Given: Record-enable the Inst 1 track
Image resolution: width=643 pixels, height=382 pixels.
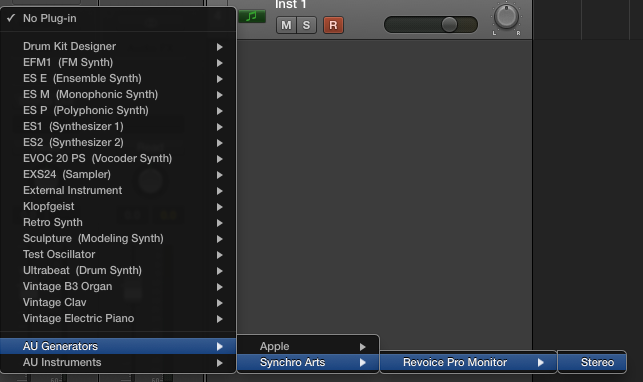Looking at the screenshot, I should [x=333, y=25].
